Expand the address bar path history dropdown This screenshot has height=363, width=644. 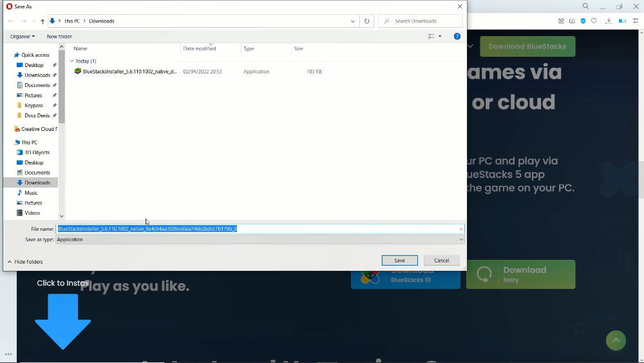coord(352,21)
